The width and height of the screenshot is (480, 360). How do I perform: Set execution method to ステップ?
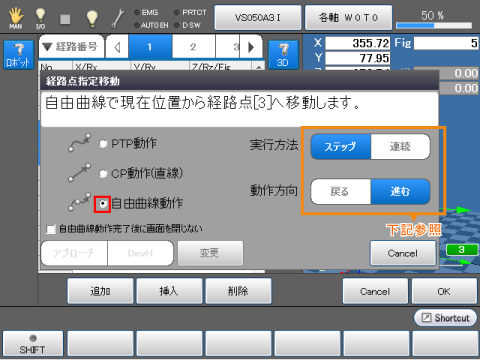pos(340,147)
